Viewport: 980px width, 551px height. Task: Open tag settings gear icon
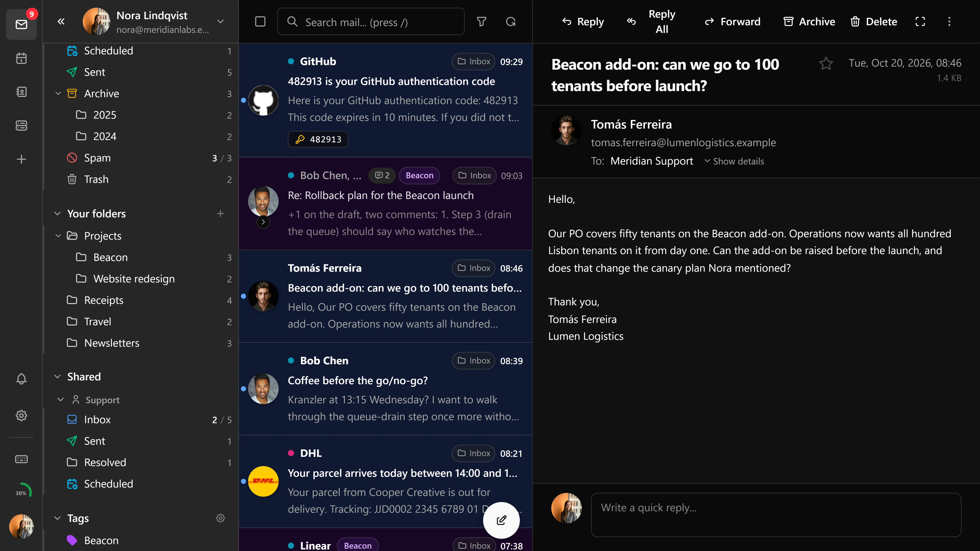[220, 518]
